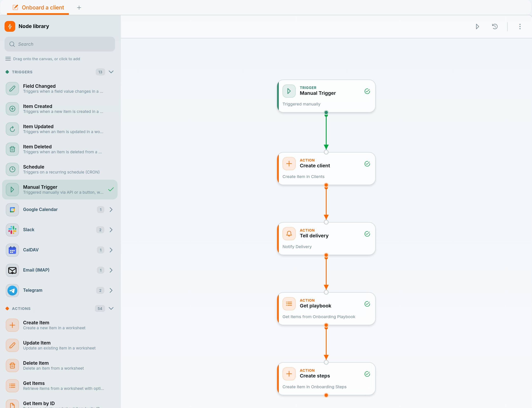Image resolution: width=532 pixels, height=408 pixels.
Task: Click 'Create item in Onboarding Steps' text
Action: 314,387
